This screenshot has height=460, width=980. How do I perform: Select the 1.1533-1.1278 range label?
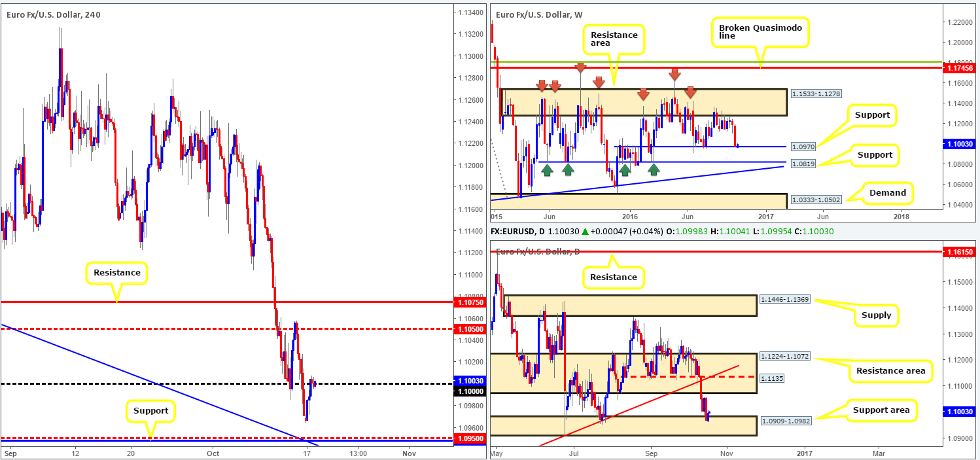(814, 93)
